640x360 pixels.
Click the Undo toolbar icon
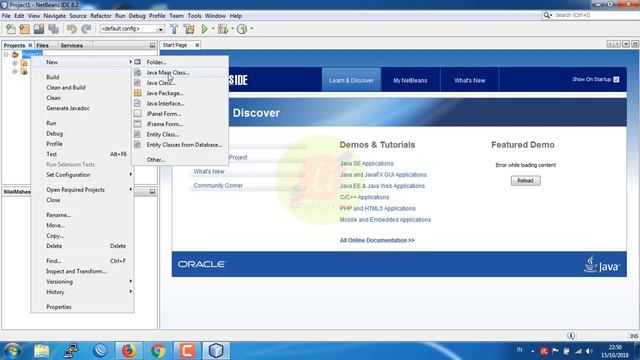[72, 29]
